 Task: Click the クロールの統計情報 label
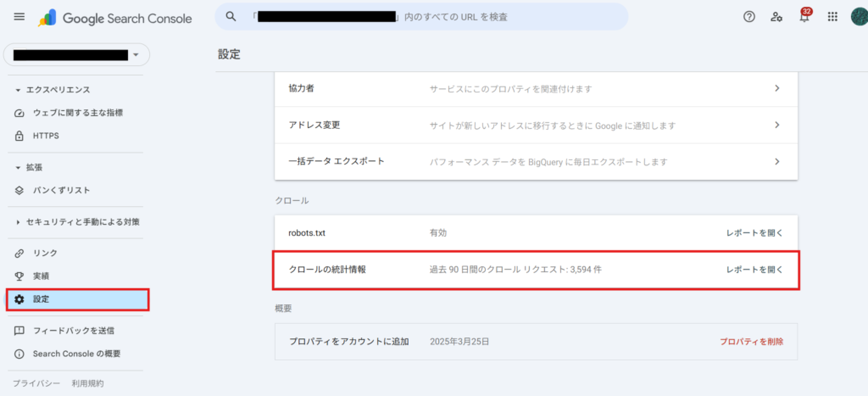327,270
